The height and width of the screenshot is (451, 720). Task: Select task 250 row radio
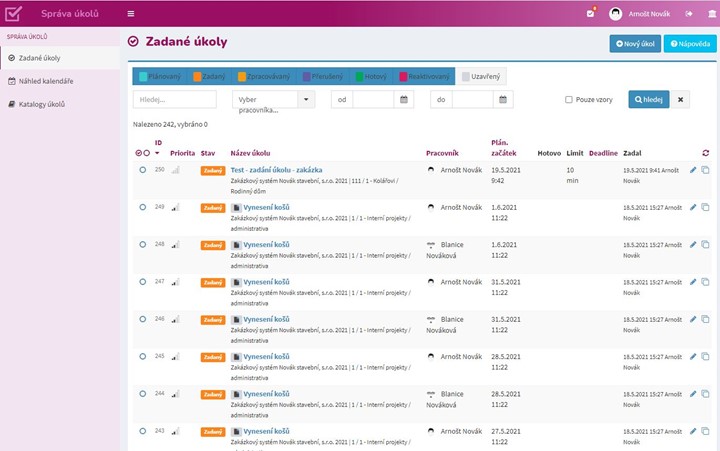(143, 170)
